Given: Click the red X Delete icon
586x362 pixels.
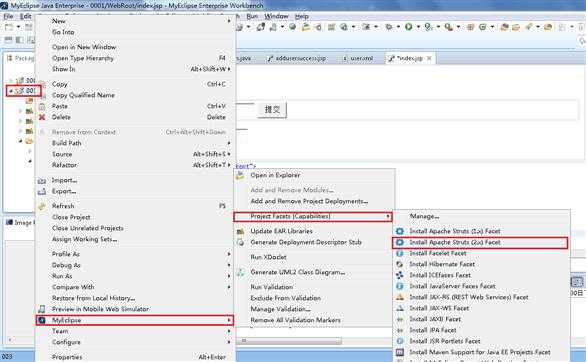Looking at the screenshot, I should [42, 117].
